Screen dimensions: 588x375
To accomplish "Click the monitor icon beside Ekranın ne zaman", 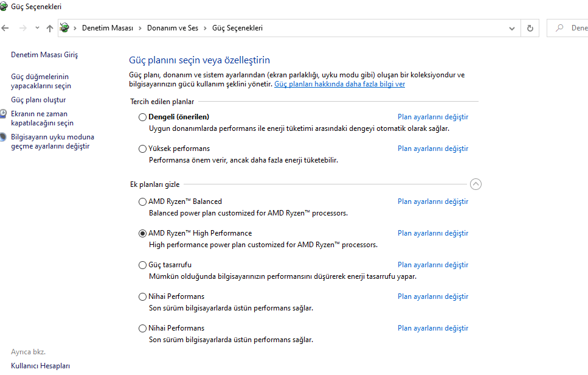I will click(x=4, y=114).
